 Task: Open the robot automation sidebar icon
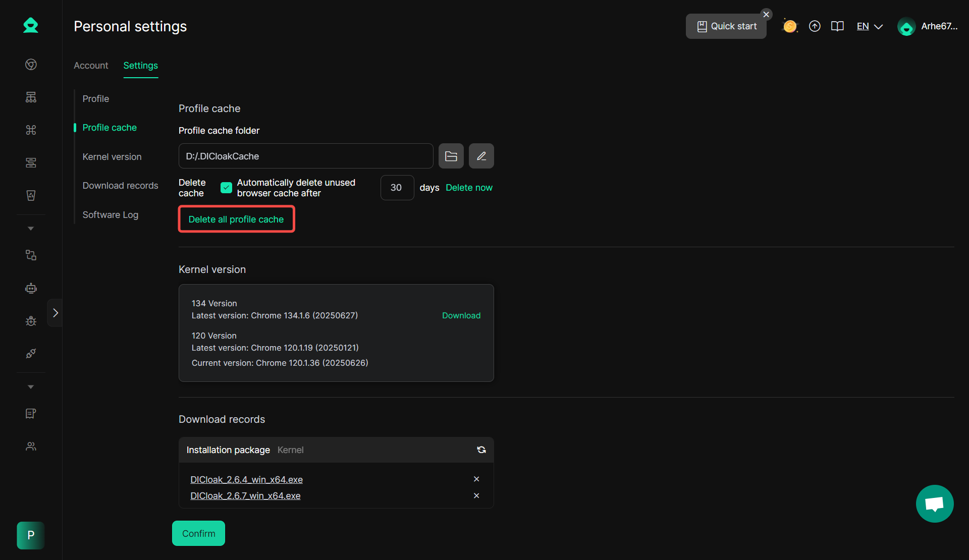point(31,288)
